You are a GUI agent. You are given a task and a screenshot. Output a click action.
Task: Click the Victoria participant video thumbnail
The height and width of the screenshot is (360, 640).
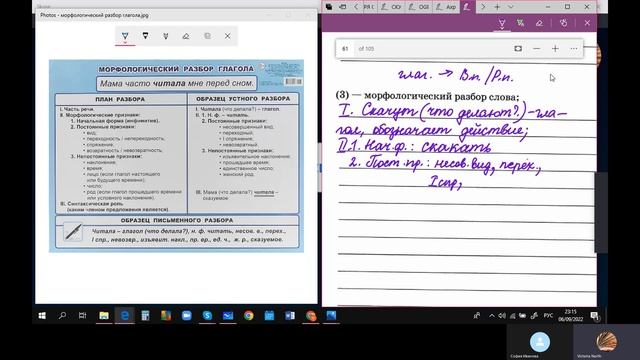606,342
